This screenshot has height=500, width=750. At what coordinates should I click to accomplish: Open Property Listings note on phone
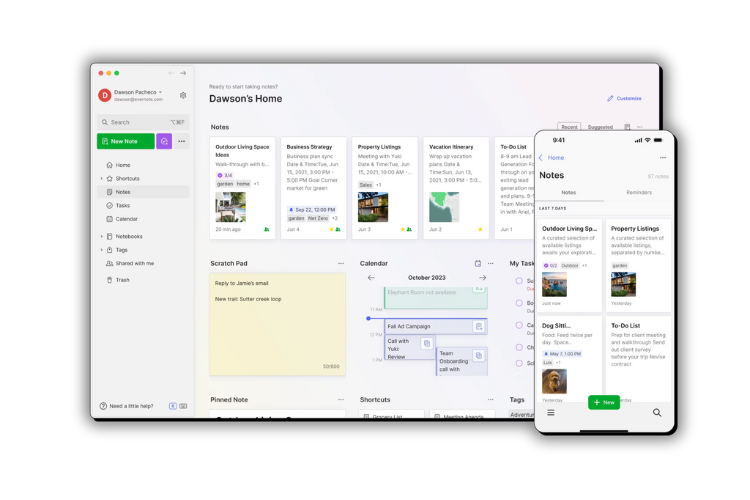coord(639,265)
